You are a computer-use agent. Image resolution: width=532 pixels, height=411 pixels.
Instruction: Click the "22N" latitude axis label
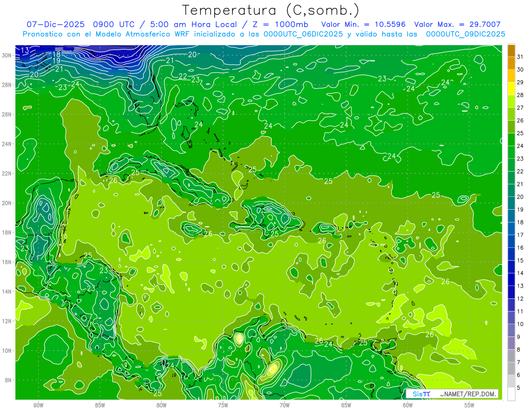point(7,173)
